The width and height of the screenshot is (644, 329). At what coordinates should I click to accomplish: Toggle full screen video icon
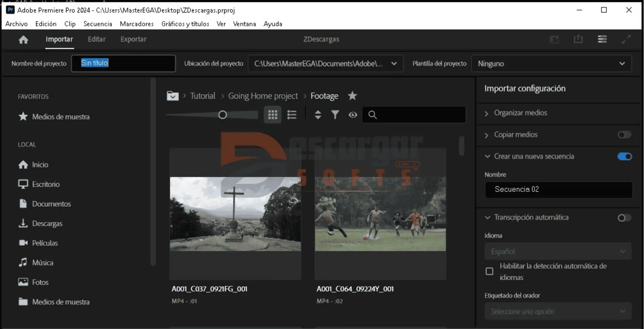[626, 39]
